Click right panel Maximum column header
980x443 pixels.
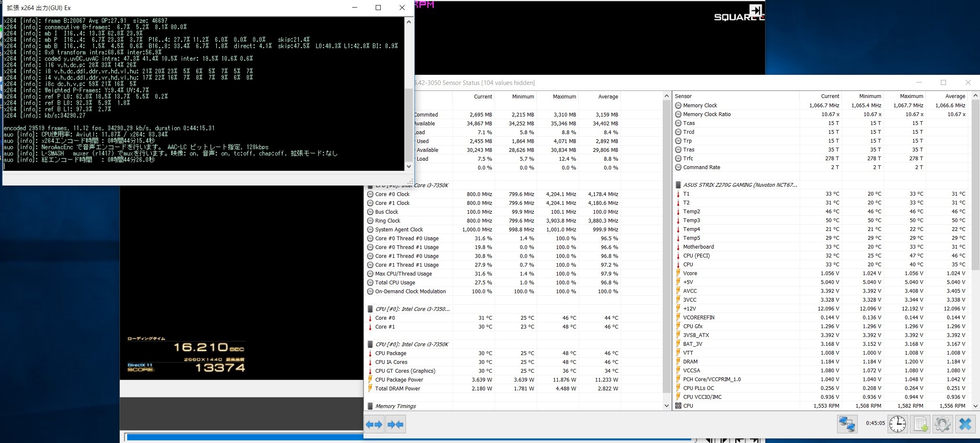pos(905,96)
